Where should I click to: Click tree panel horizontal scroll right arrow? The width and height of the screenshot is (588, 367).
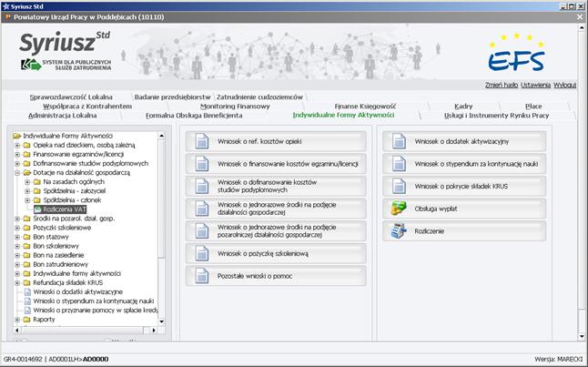[x=154, y=331]
